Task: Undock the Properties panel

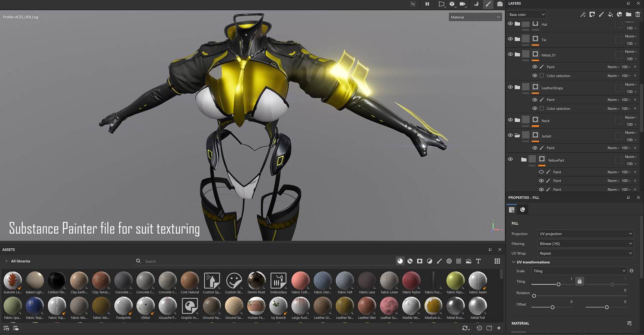Action: pos(628,197)
